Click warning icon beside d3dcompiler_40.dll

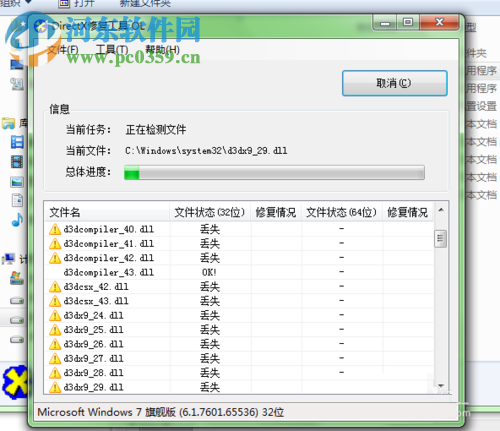(x=55, y=229)
